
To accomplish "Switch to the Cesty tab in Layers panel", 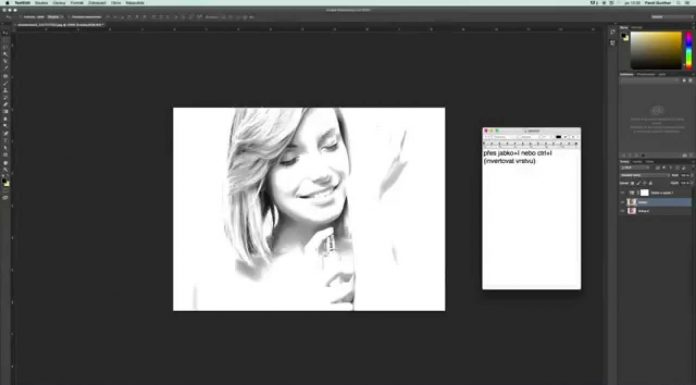I will [649, 162].
